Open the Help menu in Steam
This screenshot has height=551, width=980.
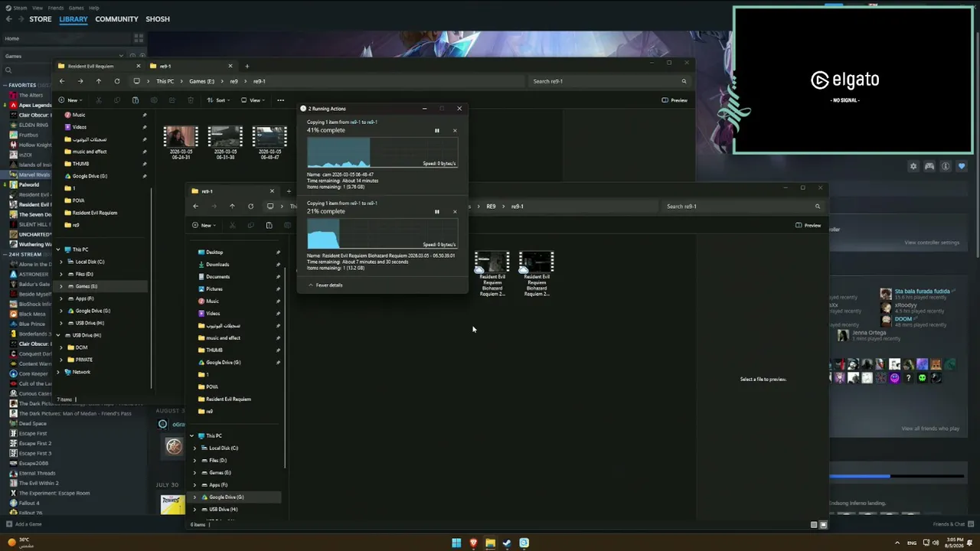click(x=94, y=8)
